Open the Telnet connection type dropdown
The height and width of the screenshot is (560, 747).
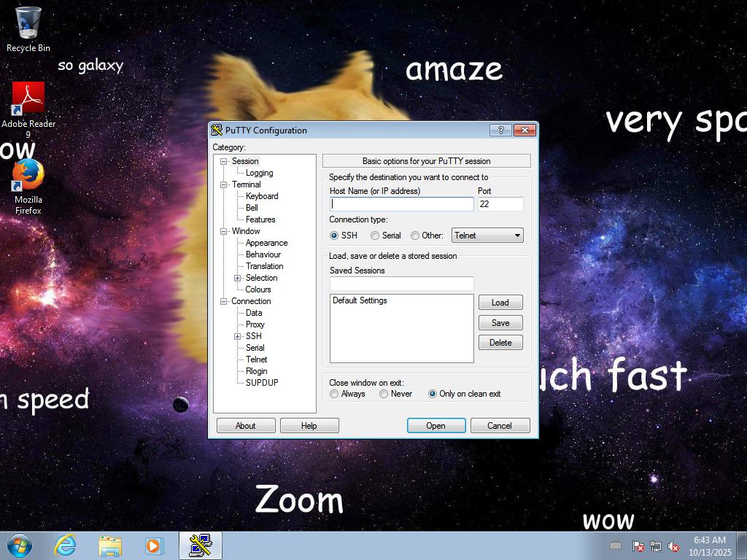(487, 236)
